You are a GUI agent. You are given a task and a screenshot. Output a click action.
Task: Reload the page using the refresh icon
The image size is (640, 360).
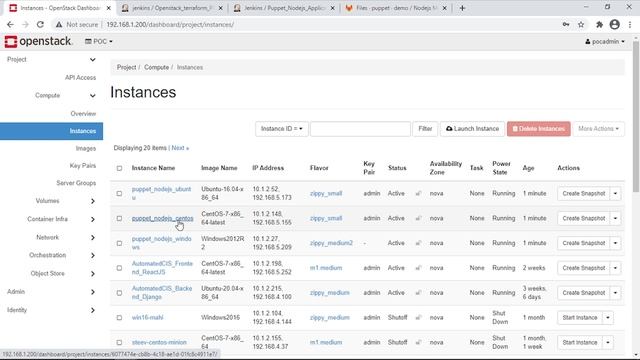[x=40, y=24]
